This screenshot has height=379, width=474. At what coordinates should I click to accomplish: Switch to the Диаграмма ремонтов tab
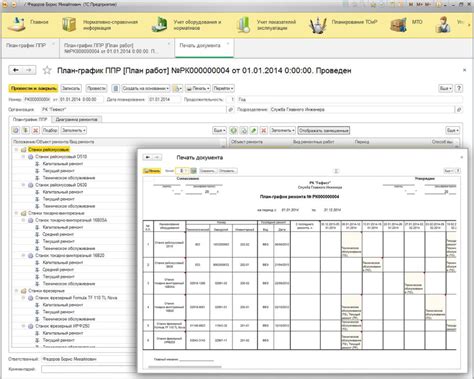[x=76, y=119]
